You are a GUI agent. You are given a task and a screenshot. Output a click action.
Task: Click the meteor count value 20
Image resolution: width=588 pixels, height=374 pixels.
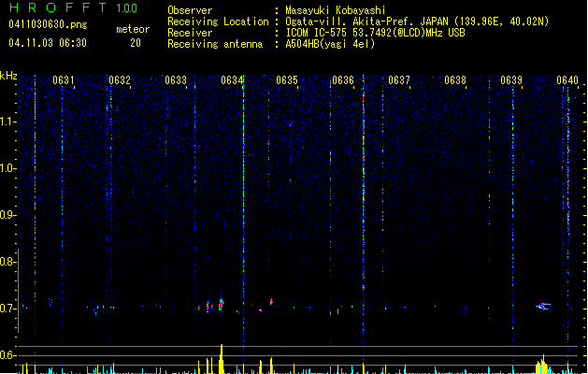[136, 43]
